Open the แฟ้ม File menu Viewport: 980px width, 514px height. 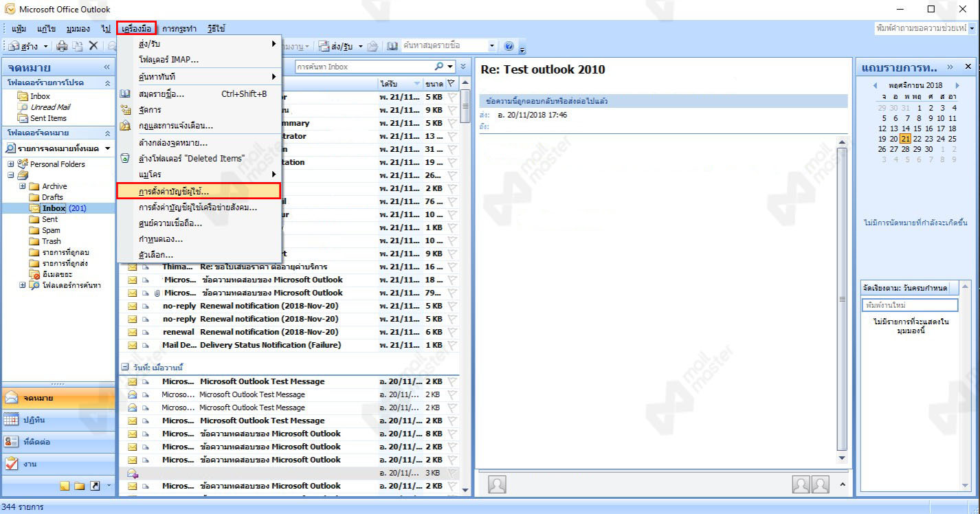(19, 28)
